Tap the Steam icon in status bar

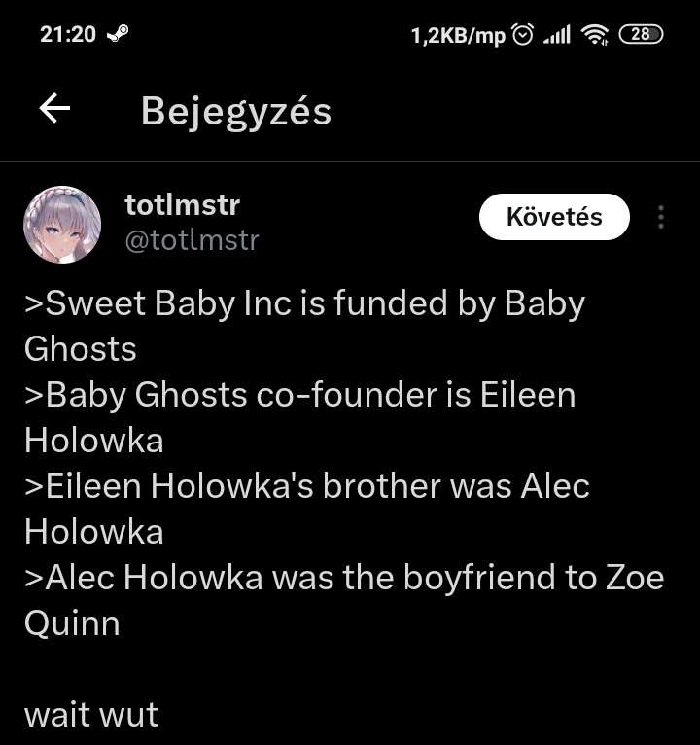tap(118, 34)
